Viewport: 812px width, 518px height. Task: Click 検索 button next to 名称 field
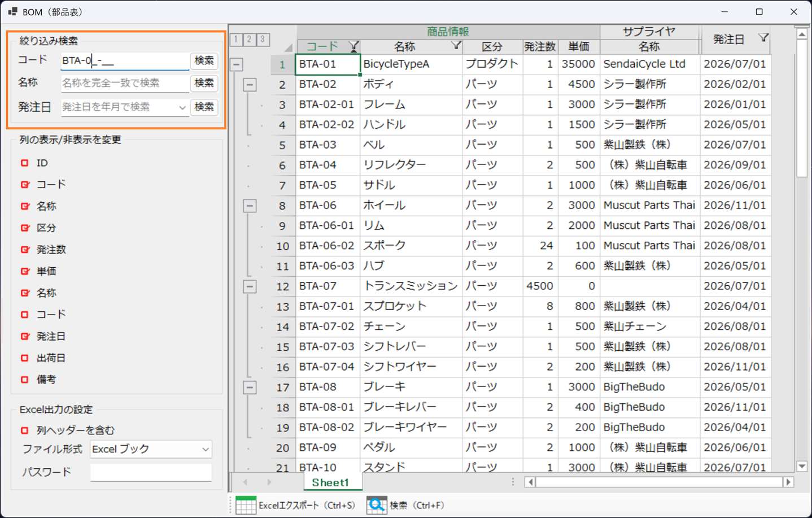coord(204,83)
